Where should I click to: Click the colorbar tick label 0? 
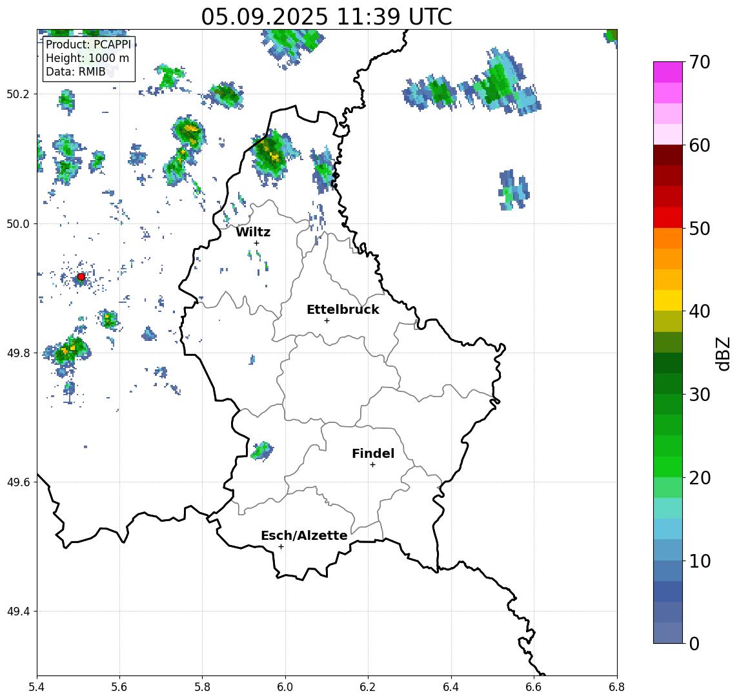[694, 643]
